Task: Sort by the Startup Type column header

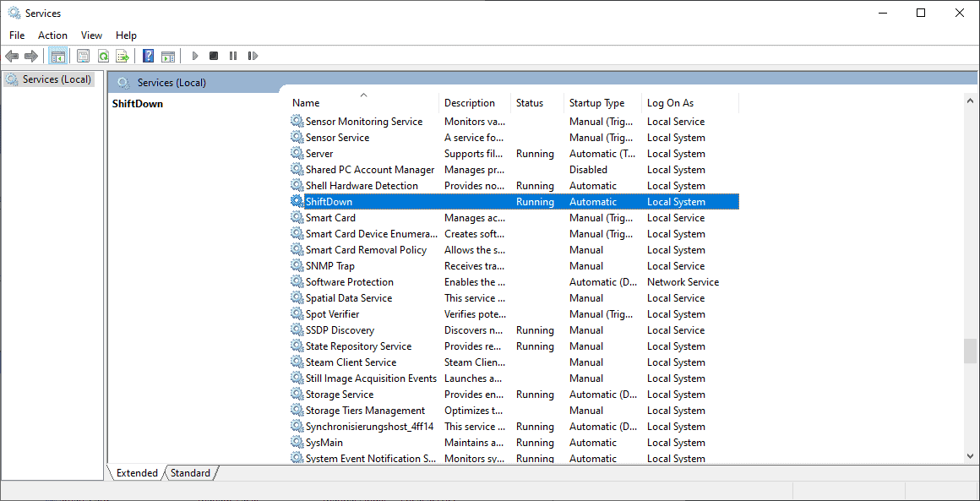Action: pos(596,103)
